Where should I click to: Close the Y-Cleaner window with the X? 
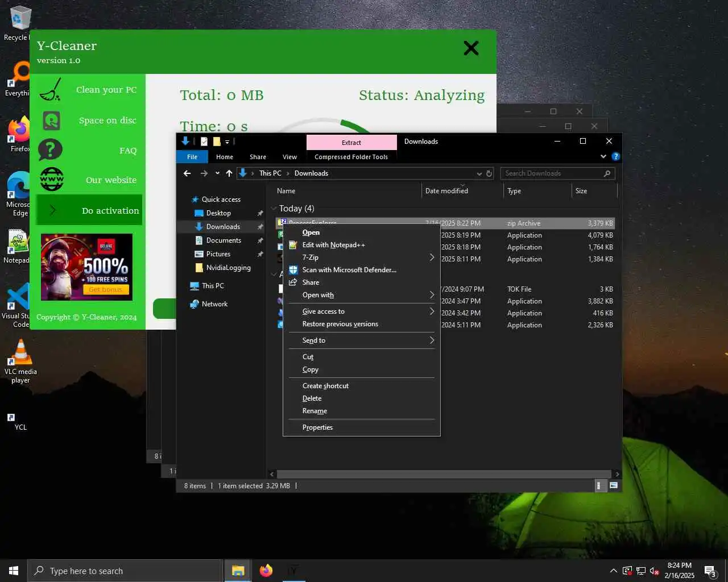coord(471,48)
